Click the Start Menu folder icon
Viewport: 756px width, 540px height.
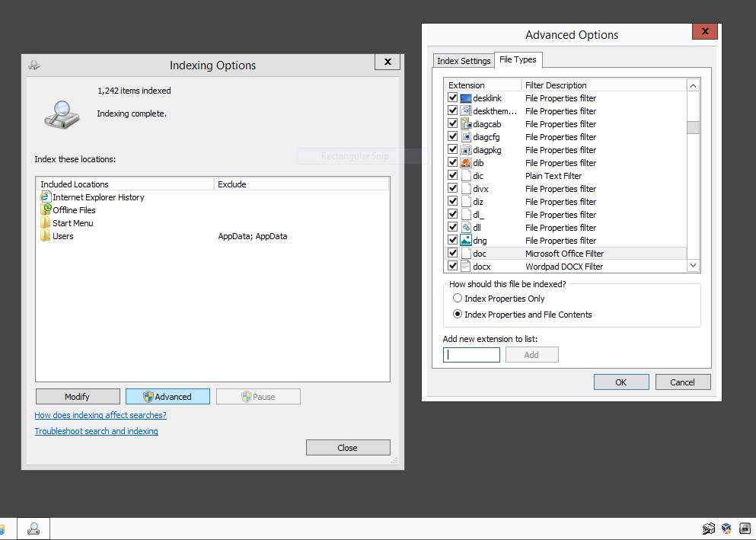[46, 223]
